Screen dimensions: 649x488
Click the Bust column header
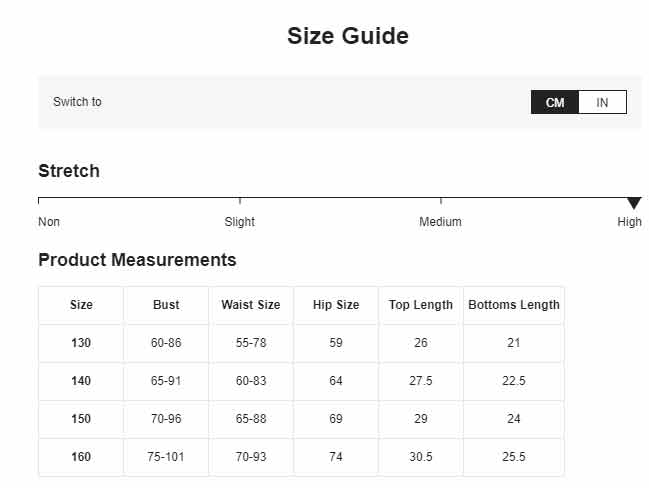click(166, 305)
